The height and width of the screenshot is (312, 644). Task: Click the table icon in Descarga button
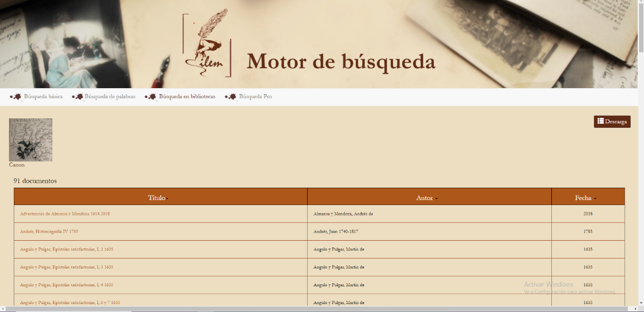pyautogui.click(x=600, y=121)
